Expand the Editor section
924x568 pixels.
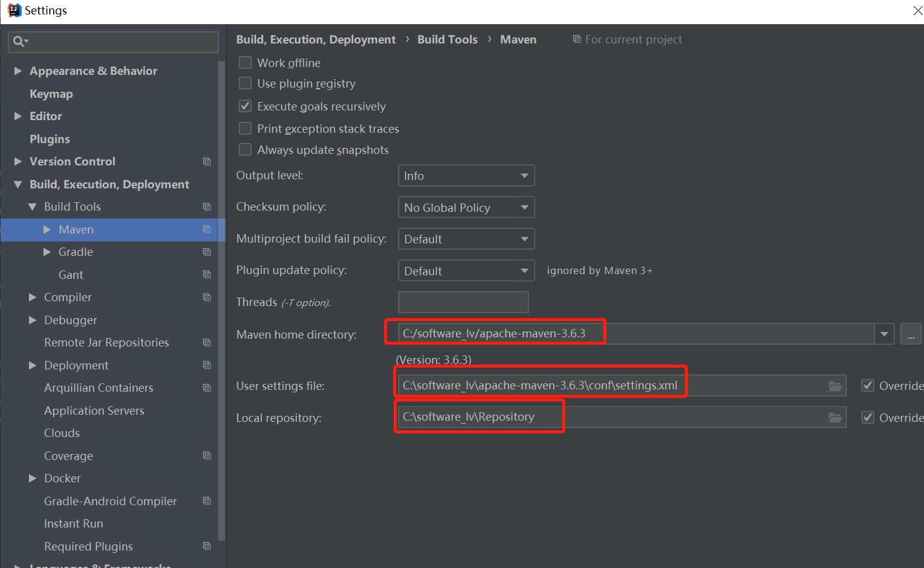click(x=18, y=116)
